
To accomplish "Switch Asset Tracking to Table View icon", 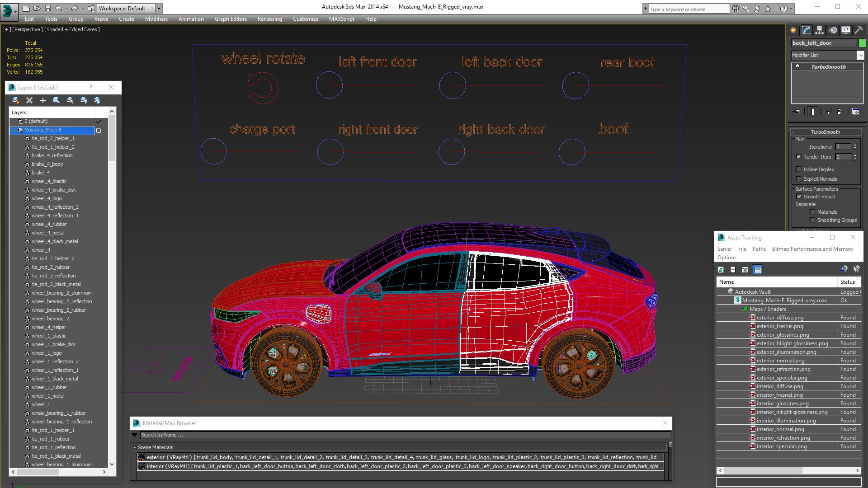I will [758, 270].
